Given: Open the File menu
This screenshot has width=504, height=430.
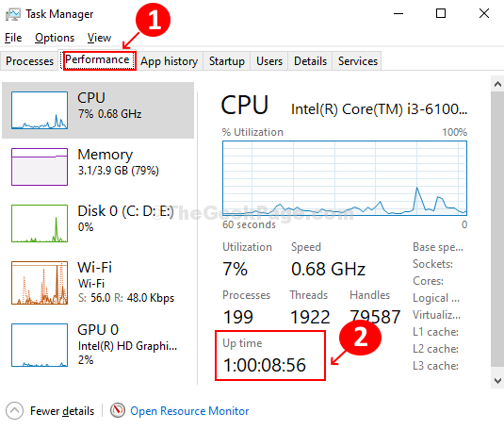Looking at the screenshot, I should 13,38.
